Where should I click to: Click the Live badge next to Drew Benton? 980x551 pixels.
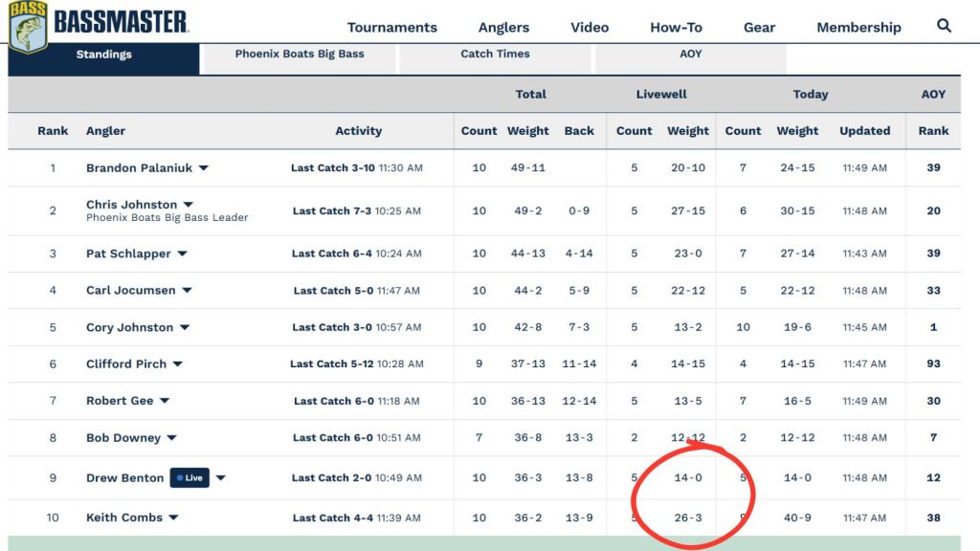tap(190, 478)
